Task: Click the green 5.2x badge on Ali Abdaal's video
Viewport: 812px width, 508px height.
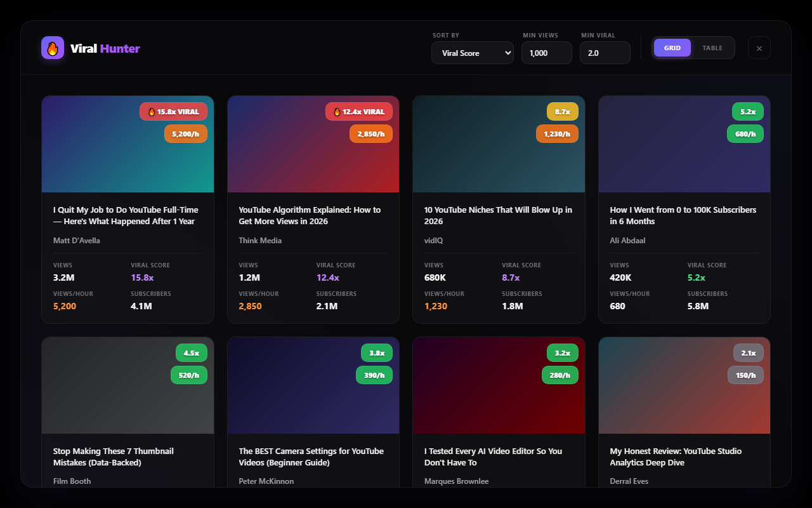Action: (x=748, y=111)
